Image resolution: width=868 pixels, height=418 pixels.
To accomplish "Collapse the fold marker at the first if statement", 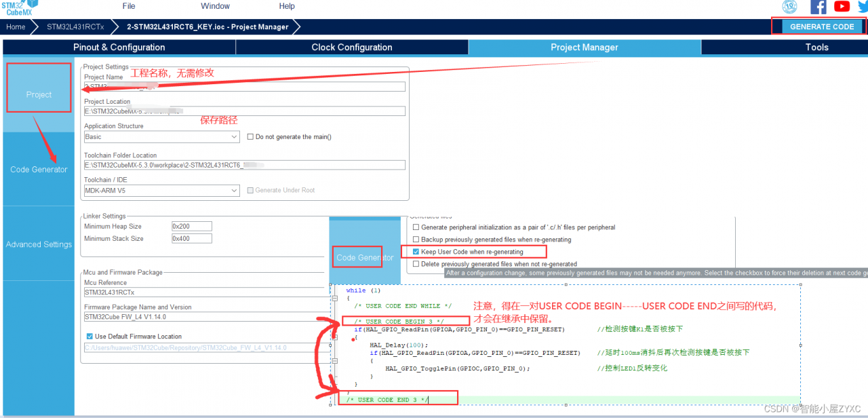I will (336, 337).
